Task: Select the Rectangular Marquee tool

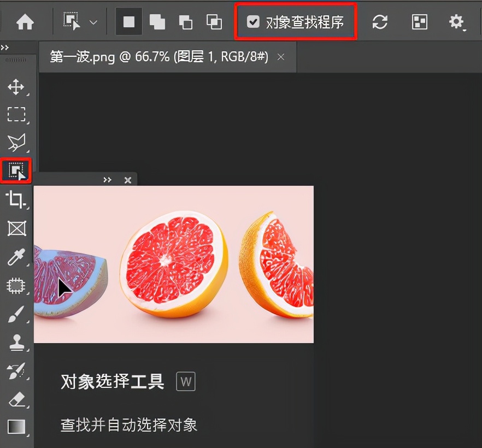Action: point(16,115)
